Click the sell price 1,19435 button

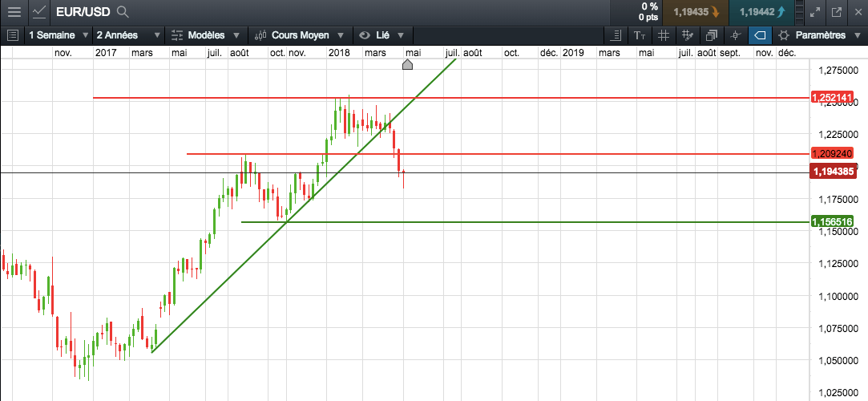pyautogui.click(x=696, y=12)
